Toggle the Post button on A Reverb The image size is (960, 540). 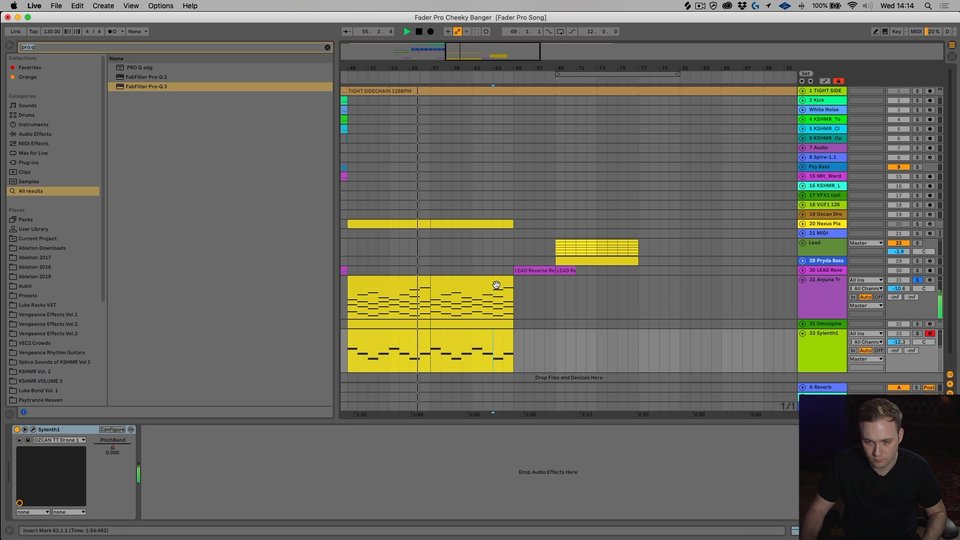click(929, 388)
